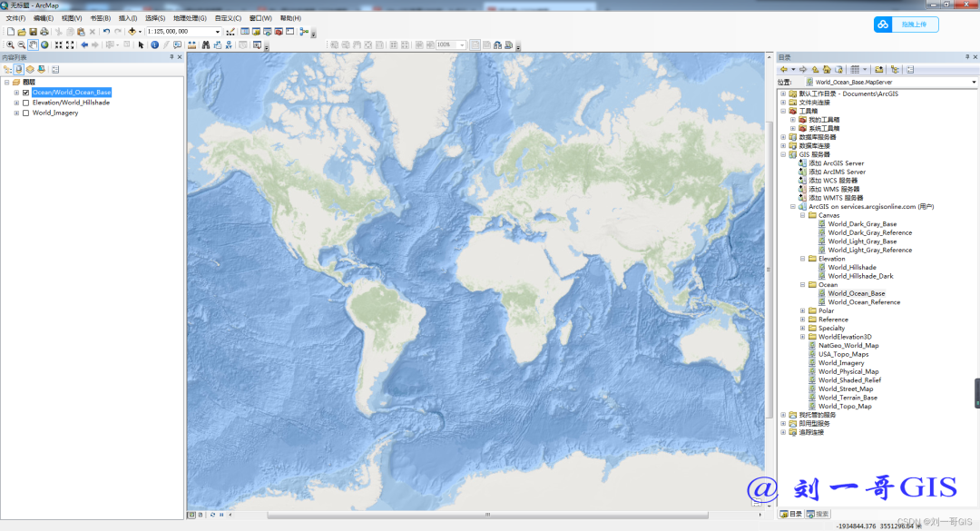
Task: Switch to Layout View button
Action: [x=200, y=515]
